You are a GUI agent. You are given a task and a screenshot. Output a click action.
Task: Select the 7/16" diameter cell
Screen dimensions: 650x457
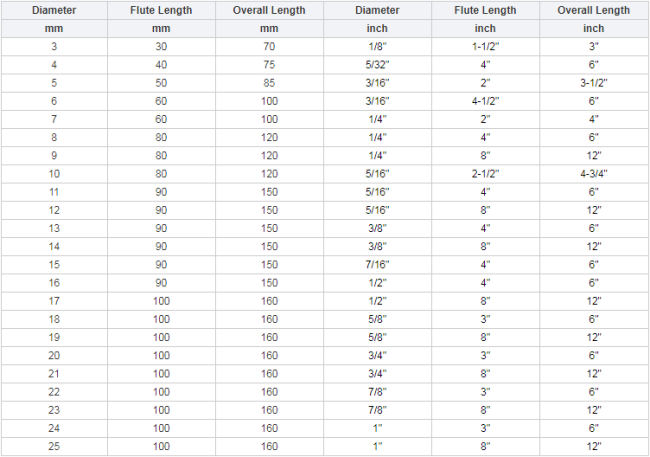click(377, 265)
